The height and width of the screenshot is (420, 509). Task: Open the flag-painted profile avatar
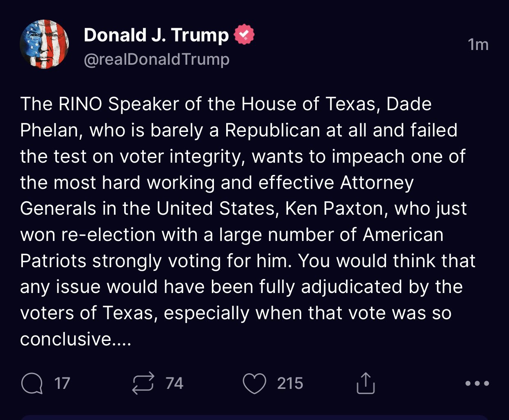[44, 44]
